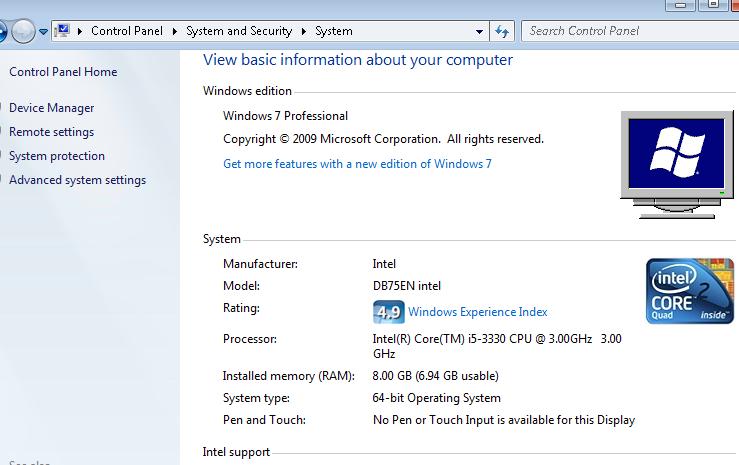The image size is (739, 465).
Task: Open System protection from sidebar
Action: [57, 156]
